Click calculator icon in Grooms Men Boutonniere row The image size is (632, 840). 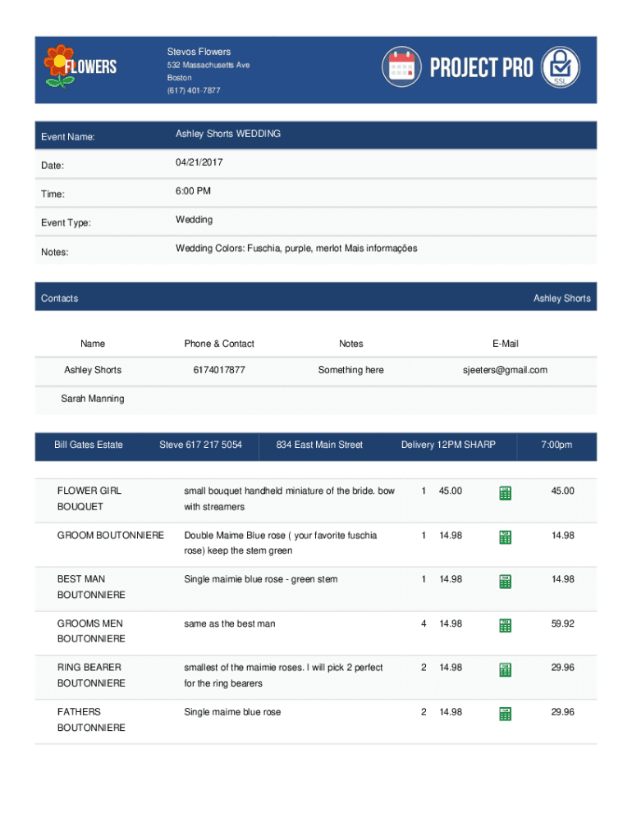click(505, 626)
